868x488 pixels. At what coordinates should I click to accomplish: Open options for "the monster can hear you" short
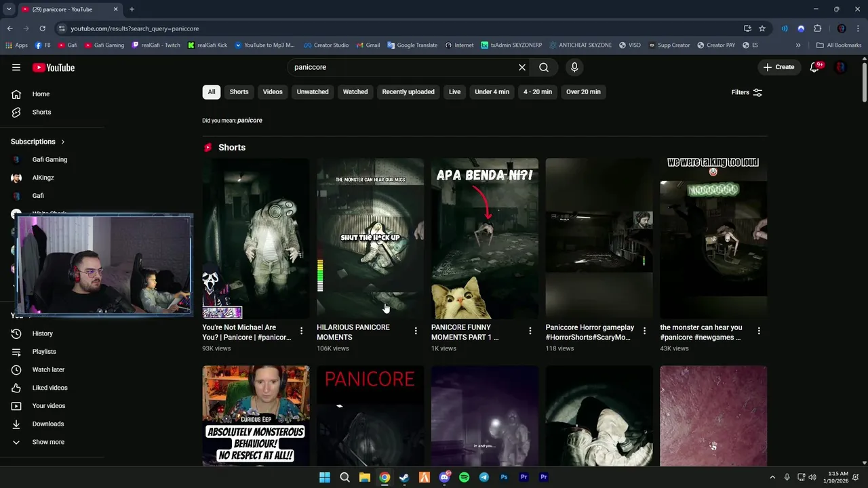pos(759,331)
